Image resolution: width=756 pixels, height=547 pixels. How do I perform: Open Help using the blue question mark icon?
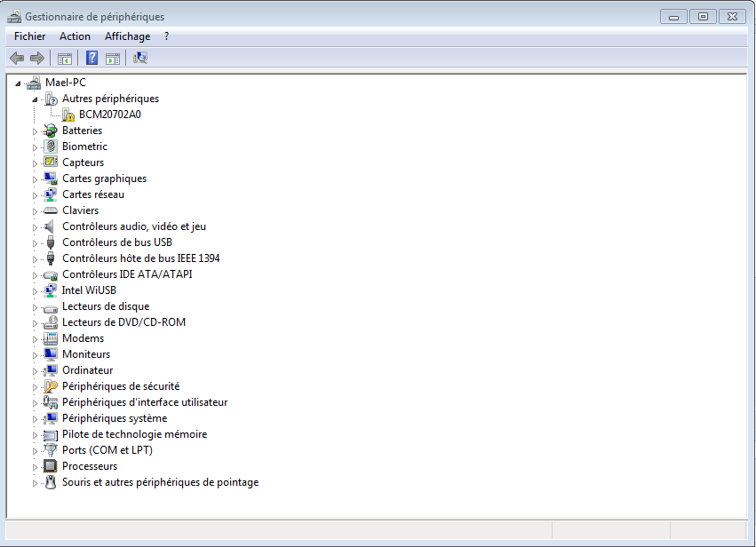pos(92,58)
